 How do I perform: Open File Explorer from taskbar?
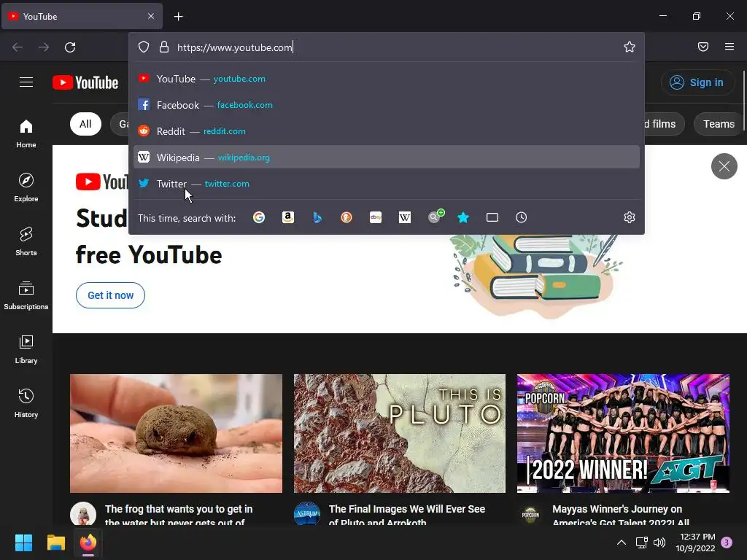tap(55, 542)
